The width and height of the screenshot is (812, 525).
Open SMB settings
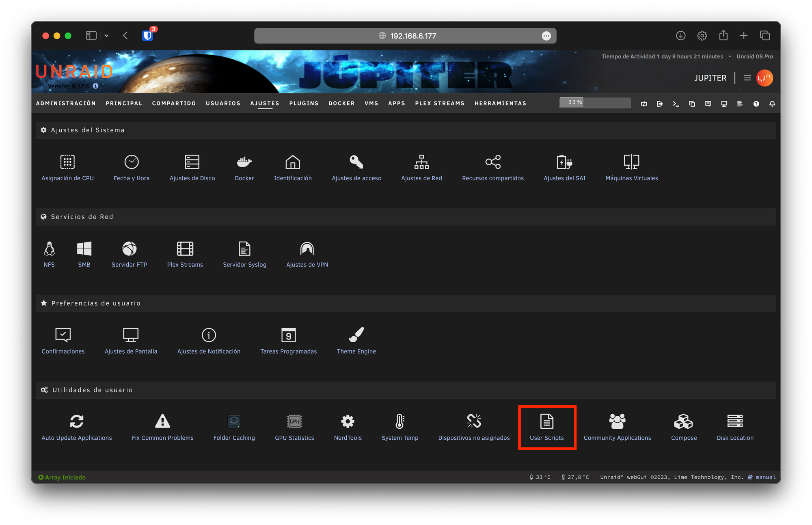[84, 255]
